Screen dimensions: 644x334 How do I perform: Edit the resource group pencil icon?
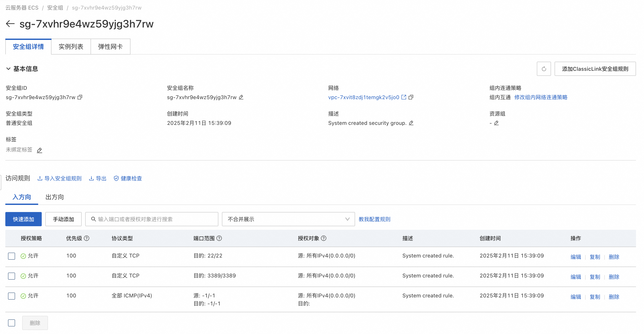click(x=496, y=123)
